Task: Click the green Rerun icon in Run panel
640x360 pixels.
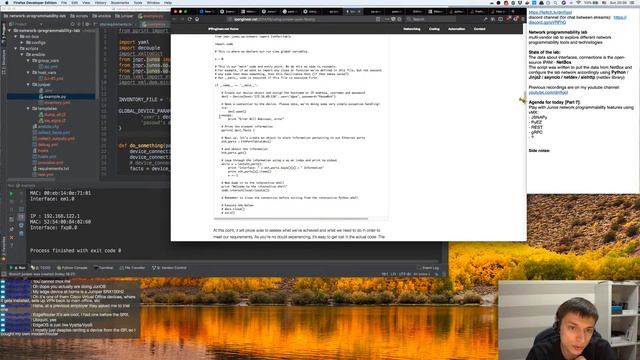Action: coord(11,194)
